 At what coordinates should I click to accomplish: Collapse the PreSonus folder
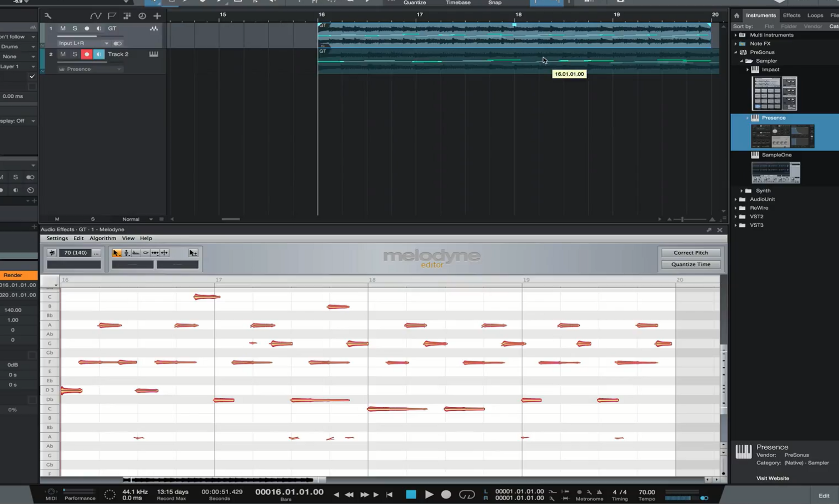735,52
